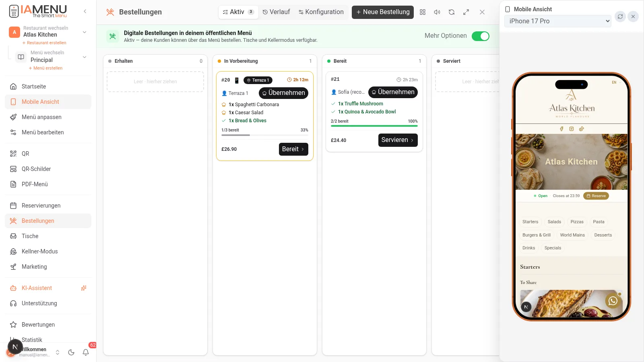The image size is (644, 362).
Task: Mark Caesar Salad as ready
Action: pyautogui.click(x=224, y=113)
